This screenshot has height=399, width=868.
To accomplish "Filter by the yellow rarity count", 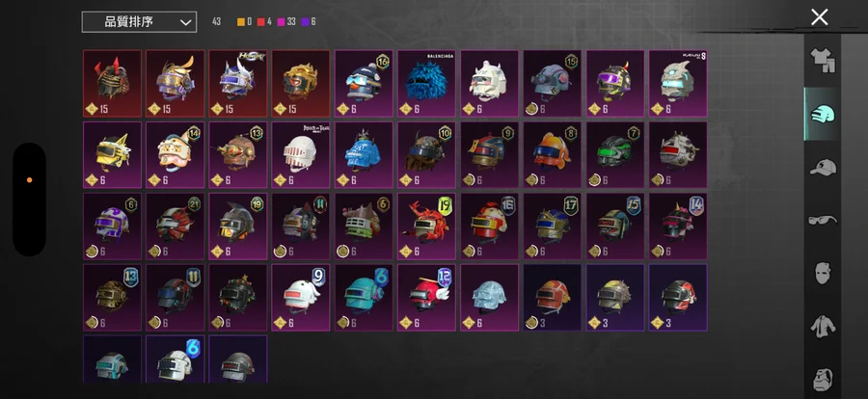I will (x=244, y=21).
